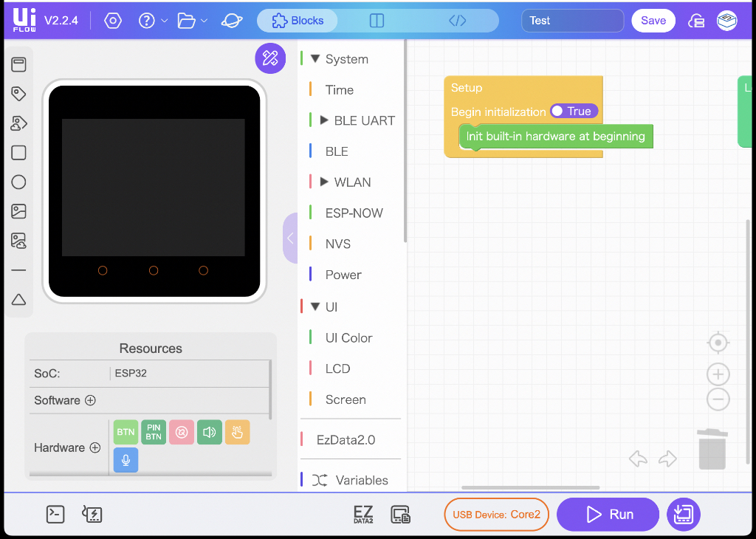Expand the WLAN category
Screen dimensions: 756x539
[x=325, y=182]
